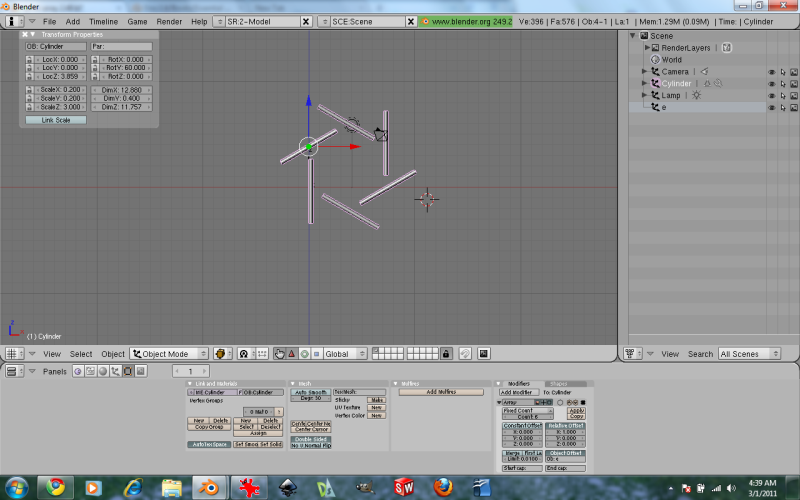This screenshot has width=800, height=500.
Task: Click the proportional/snap icon beside the lock
Action: pyautogui.click(x=465, y=354)
